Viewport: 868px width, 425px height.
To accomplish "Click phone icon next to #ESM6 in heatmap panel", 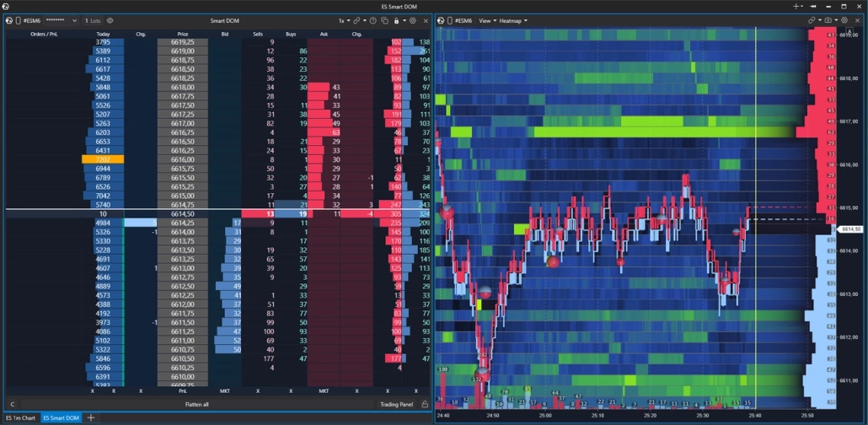I will (x=449, y=20).
